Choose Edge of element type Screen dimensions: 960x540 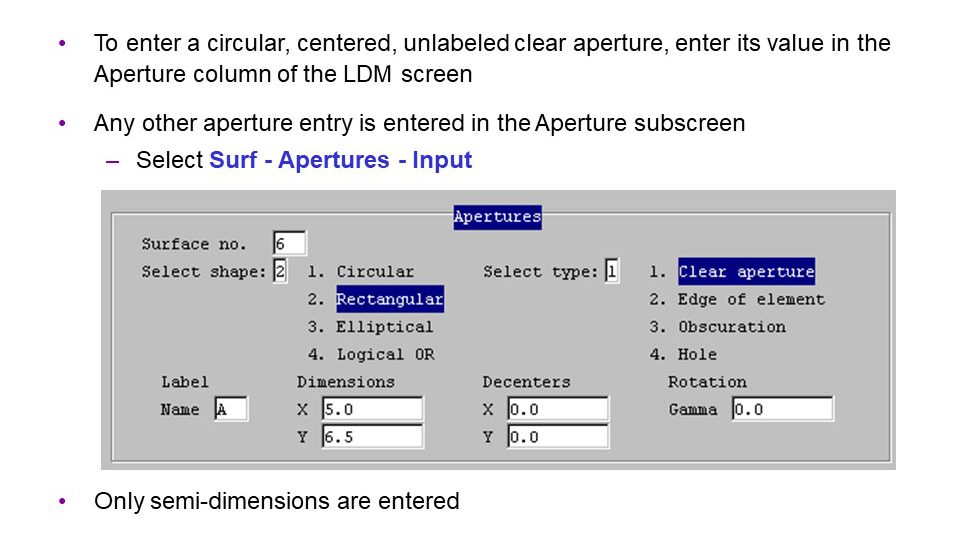pos(751,299)
